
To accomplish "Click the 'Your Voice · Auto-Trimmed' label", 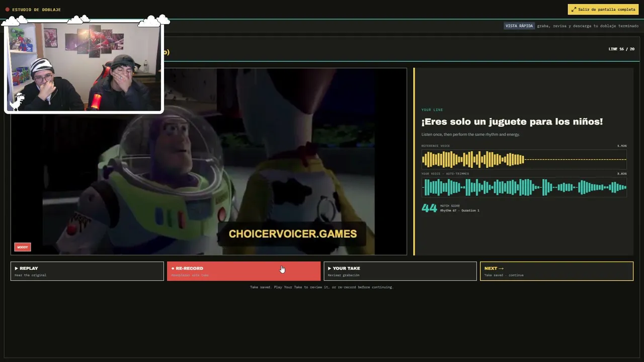I will click(x=445, y=173).
